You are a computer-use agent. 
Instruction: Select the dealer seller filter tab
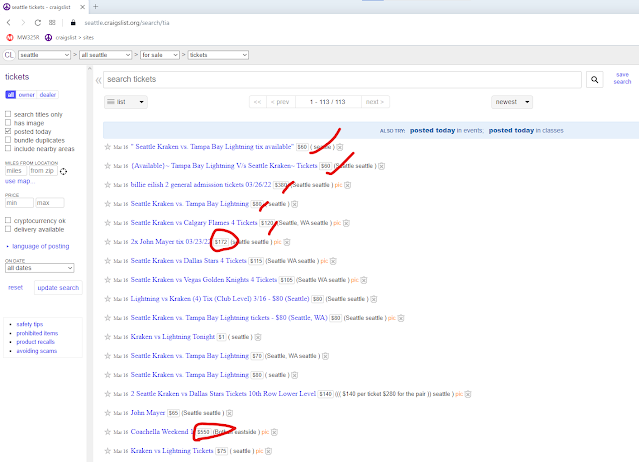pyautogui.click(x=48, y=95)
